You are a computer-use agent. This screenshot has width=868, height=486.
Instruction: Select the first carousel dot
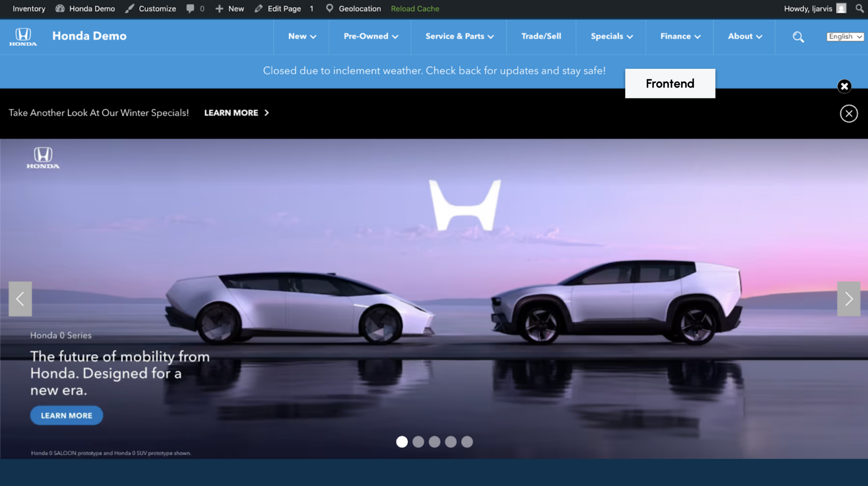[x=402, y=442]
